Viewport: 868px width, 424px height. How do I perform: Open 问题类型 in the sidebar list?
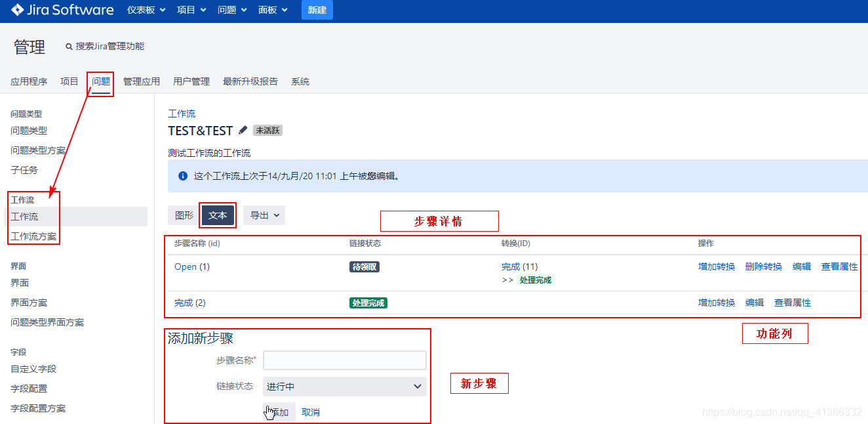[x=29, y=131]
